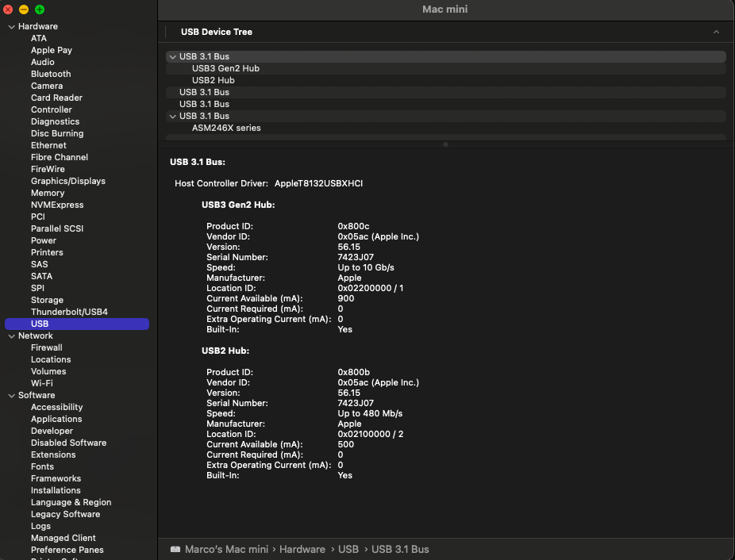Click the Mac mini icon in path bar
735x560 pixels.
pos(175,549)
